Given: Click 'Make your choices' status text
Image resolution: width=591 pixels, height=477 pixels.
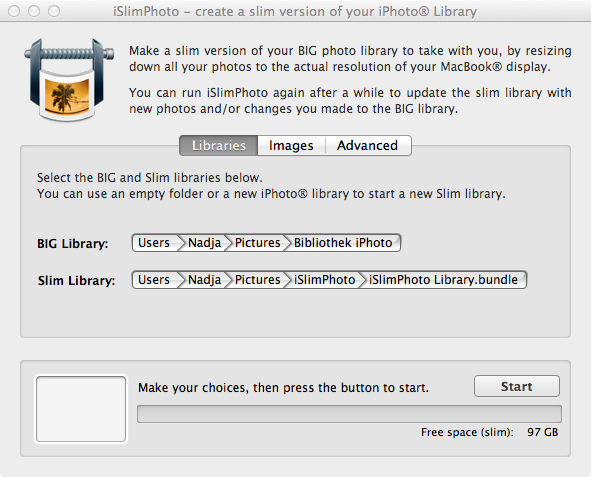Looking at the screenshot, I should point(283,388).
